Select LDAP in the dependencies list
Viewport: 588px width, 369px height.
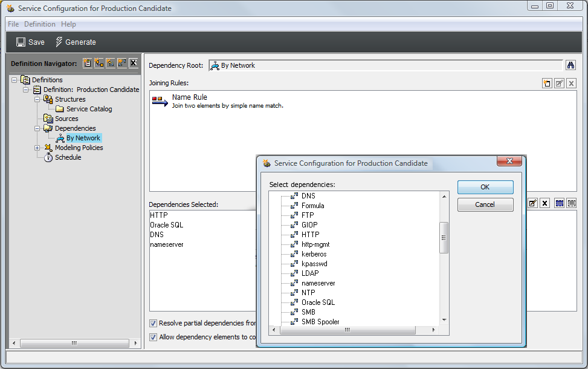(x=310, y=273)
